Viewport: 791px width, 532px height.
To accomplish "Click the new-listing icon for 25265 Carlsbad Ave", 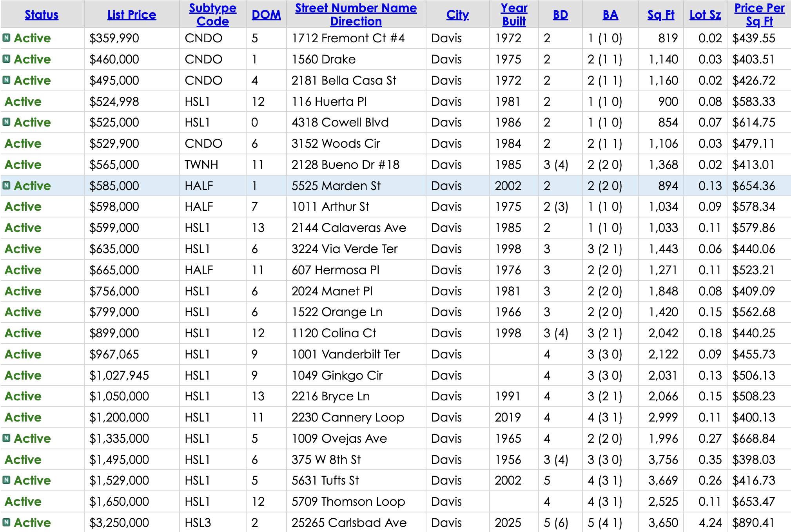I will (6, 522).
